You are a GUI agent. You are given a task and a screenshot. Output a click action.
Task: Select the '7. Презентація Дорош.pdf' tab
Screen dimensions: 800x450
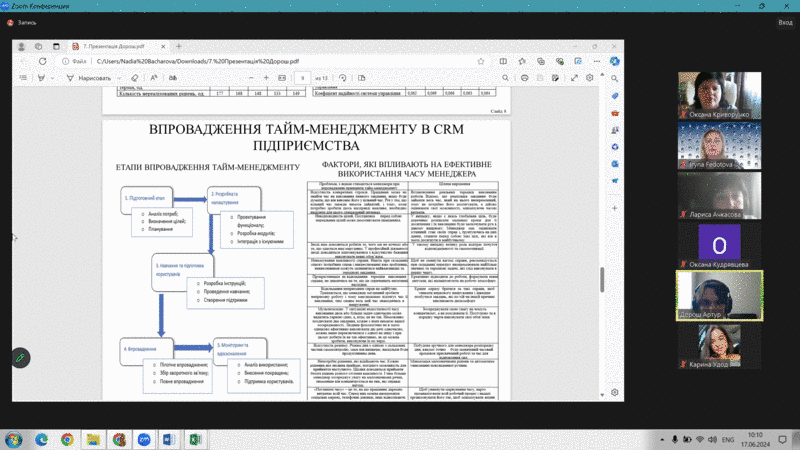(115, 45)
